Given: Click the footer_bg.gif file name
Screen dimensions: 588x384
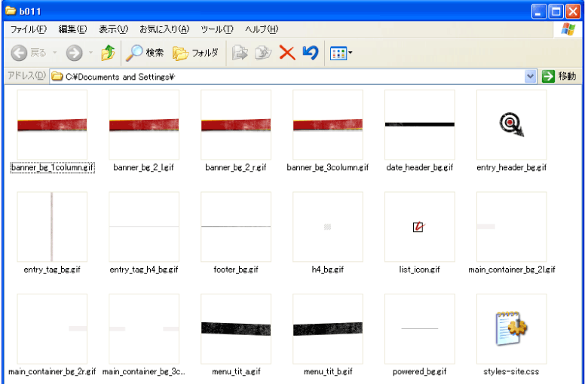Looking at the screenshot, I should (x=236, y=270).
